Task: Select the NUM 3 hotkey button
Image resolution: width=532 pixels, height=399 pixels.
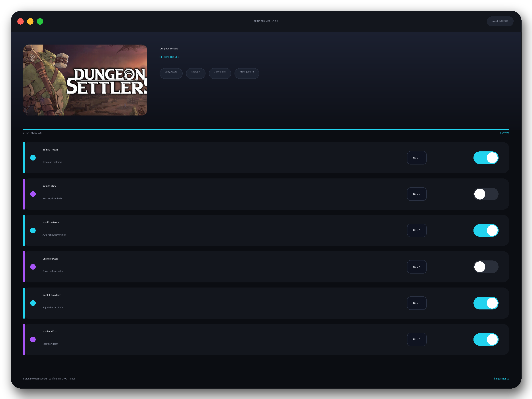Action: [x=417, y=230]
